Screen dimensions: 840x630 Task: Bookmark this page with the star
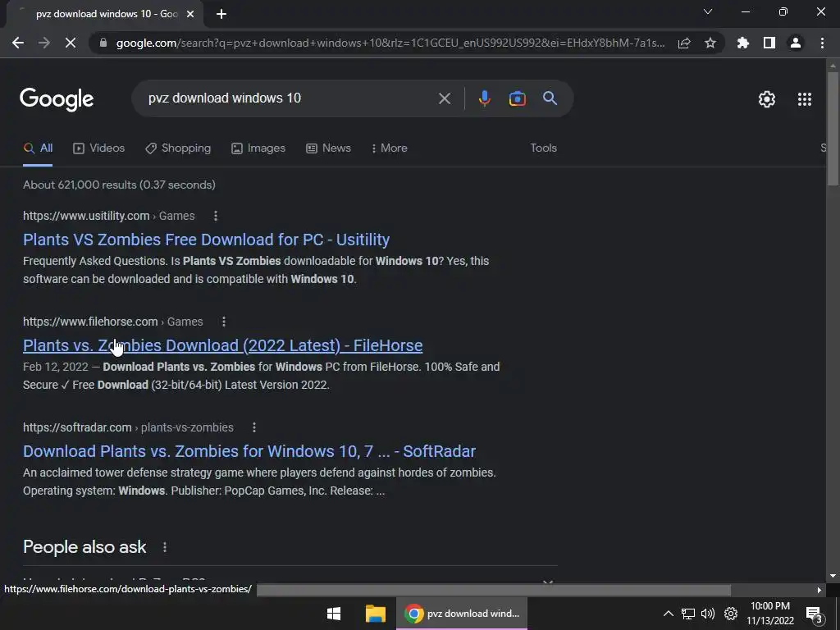(x=710, y=43)
